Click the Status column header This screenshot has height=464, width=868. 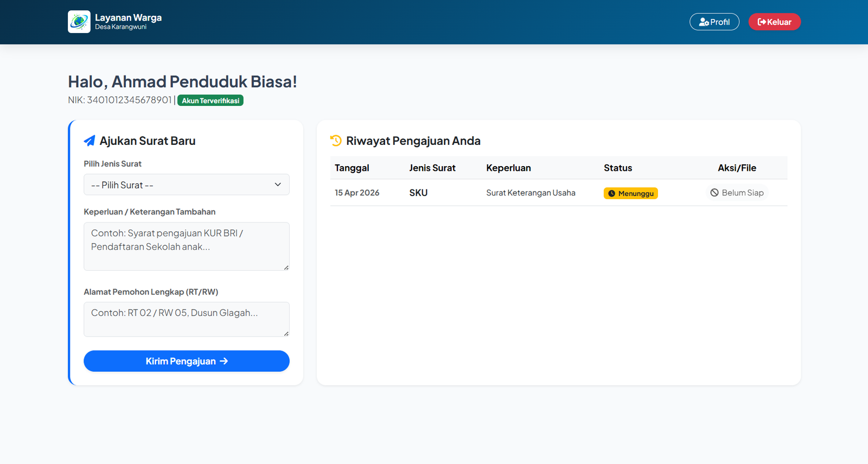618,168
